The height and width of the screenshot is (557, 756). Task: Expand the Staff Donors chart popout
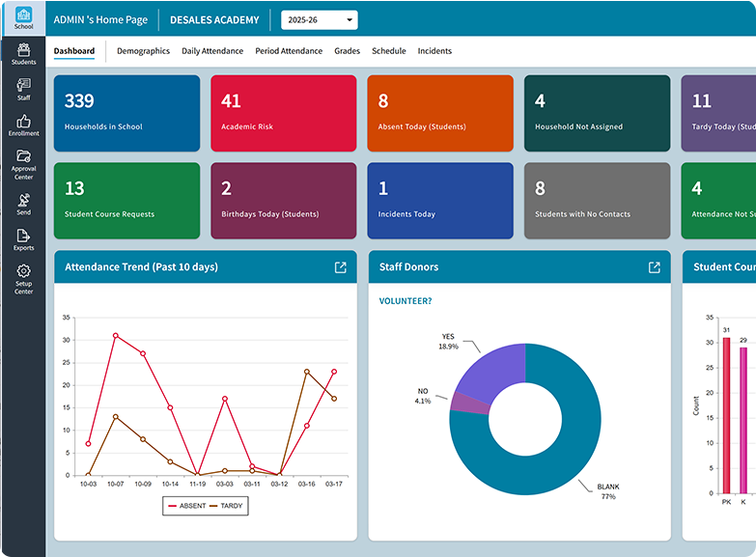coord(655,267)
